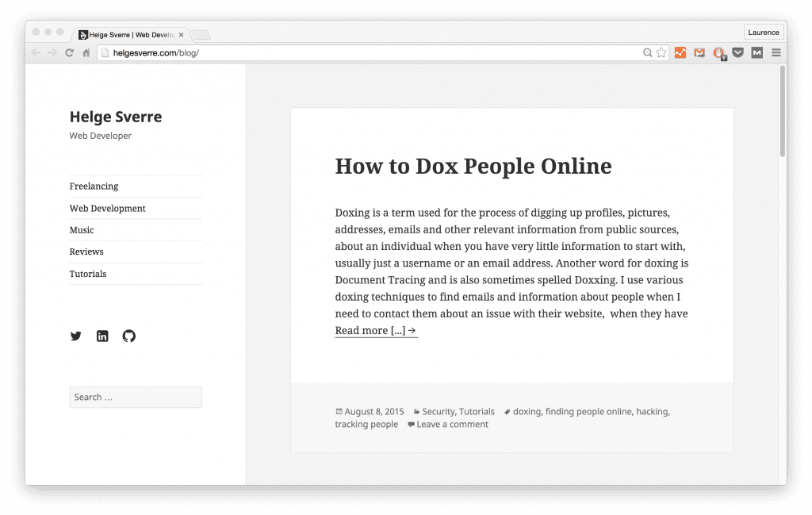The image size is (812, 515).
Task: Click the page vertical scrollbar thumb
Action: (x=783, y=111)
